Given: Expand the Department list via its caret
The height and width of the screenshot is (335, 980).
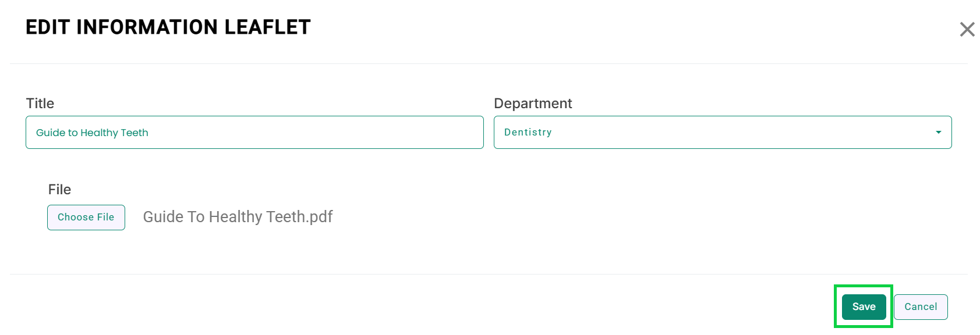Looking at the screenshot, I should (938, 133).
